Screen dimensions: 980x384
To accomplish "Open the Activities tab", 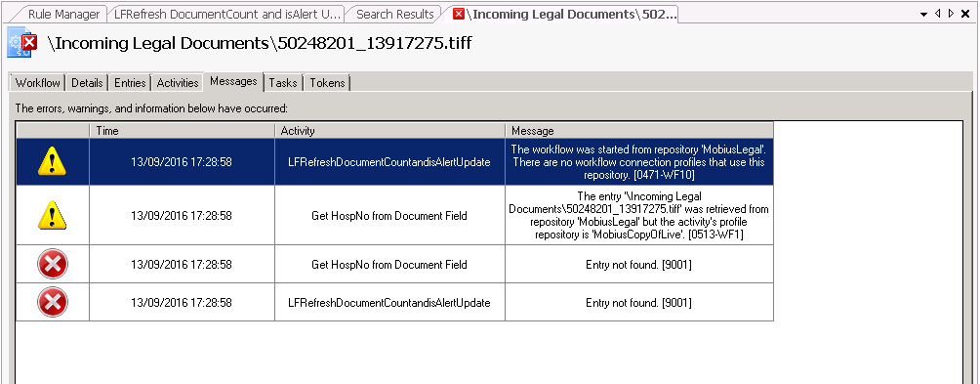I will [x=178, y=82].
